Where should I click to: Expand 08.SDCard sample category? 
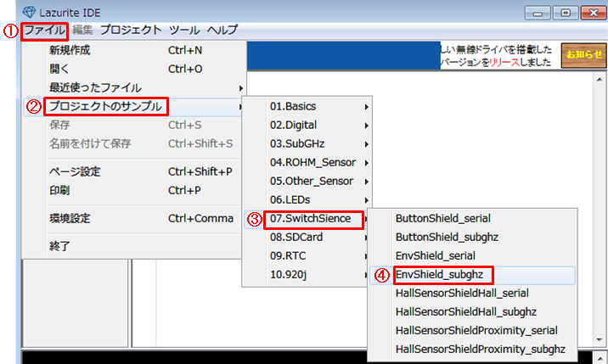307,237
